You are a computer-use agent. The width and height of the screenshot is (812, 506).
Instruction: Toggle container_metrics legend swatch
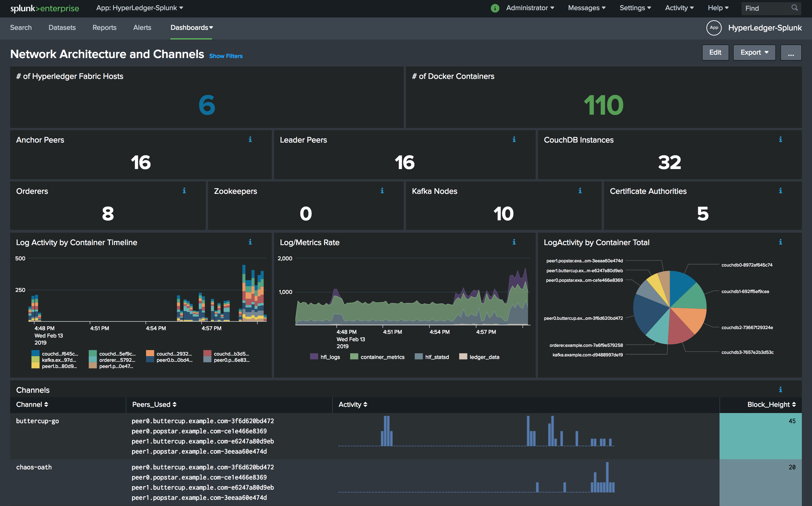tap(354, 356)
